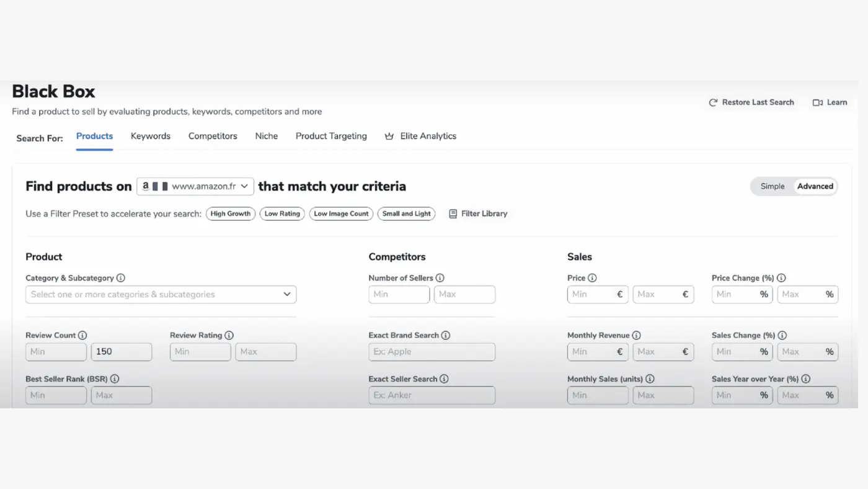Screen dimensions: 868x489
Task: Click the Exact Seller Search field
Action: pos(432,395)
